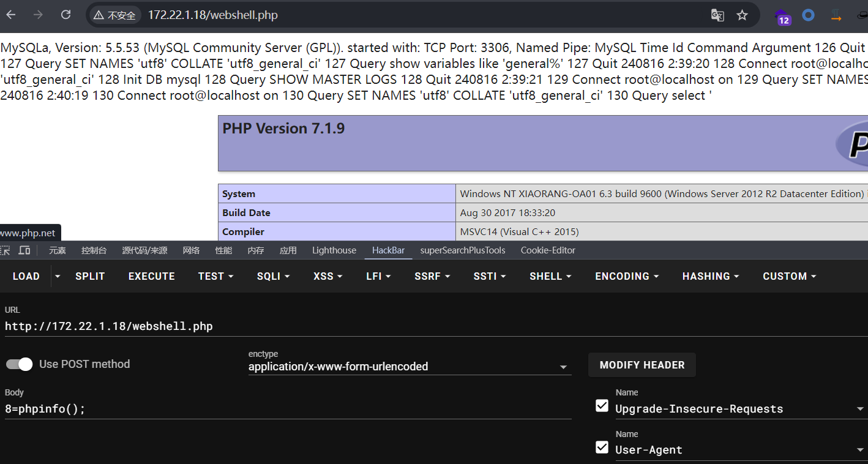The image size is (868, 464).
Task: Click the address bar URL field
Action: (422, 15)
